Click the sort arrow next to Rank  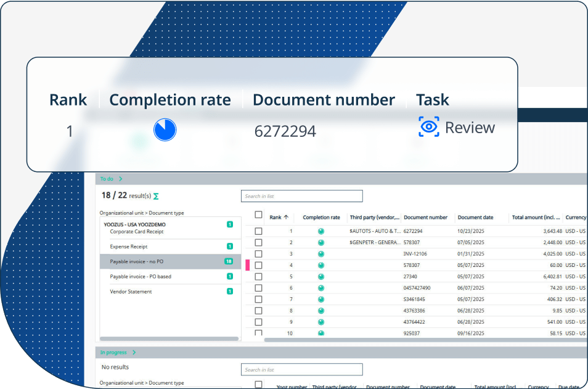coord(286,217)
